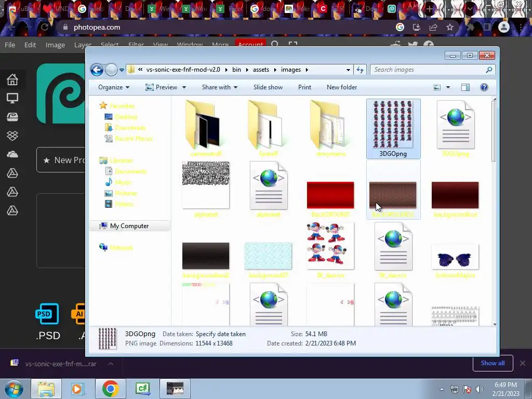Image resolution: width=532 pixels, height=399 pixels.
Task: Click 'assets' in the address path
Action: pyautogui.click(x=261, y=70)
